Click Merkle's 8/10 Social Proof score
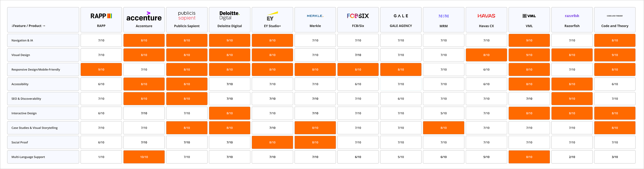Viewport: 644px width, 169px height. point(315,142)
